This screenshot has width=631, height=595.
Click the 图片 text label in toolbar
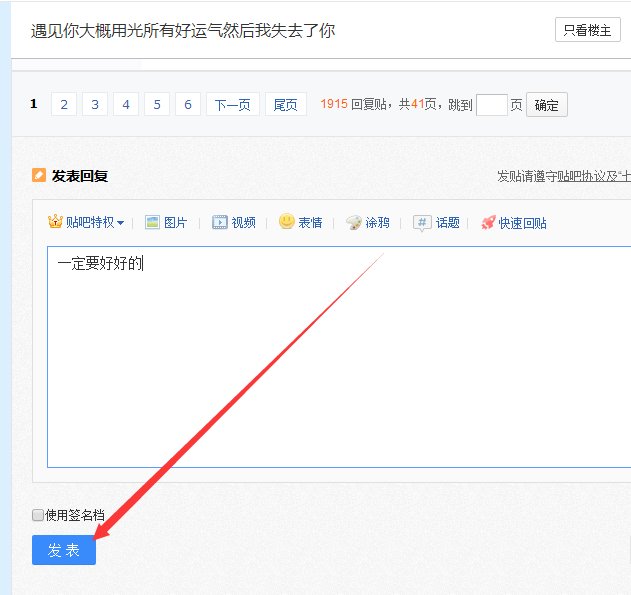(175, 222)
